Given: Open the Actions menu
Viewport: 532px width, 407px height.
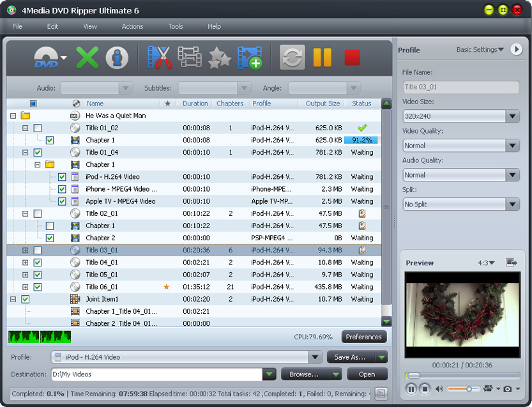Looking at the screenshot, I should [x=132, y=26].
